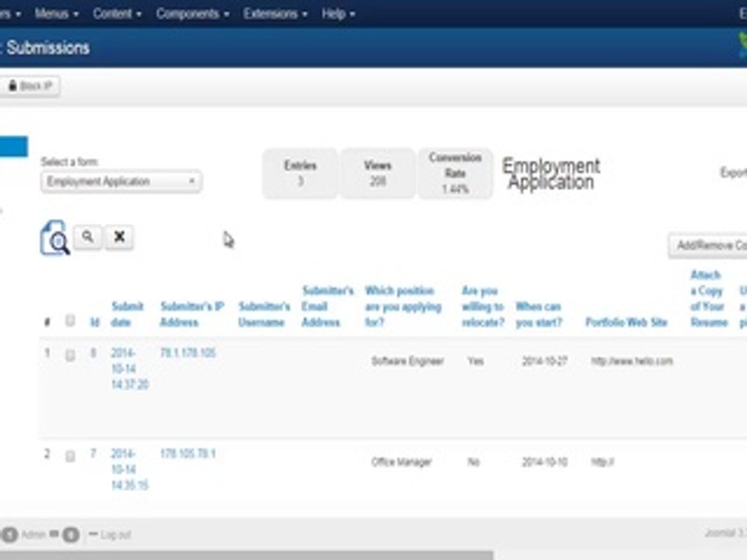Click the Software Engineer cell

(407, 361)
